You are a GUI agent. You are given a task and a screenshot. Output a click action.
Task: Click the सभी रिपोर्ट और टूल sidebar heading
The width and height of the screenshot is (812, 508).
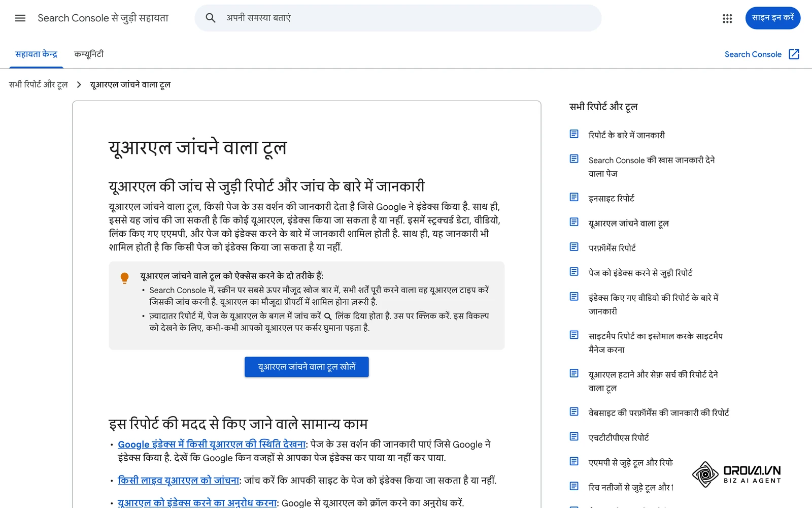(603, 107)
